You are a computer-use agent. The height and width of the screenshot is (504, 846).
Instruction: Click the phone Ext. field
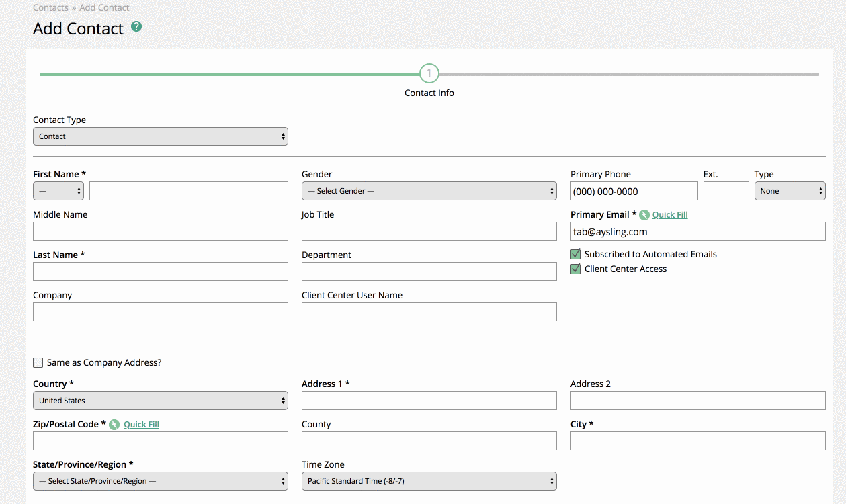(726, 191)
